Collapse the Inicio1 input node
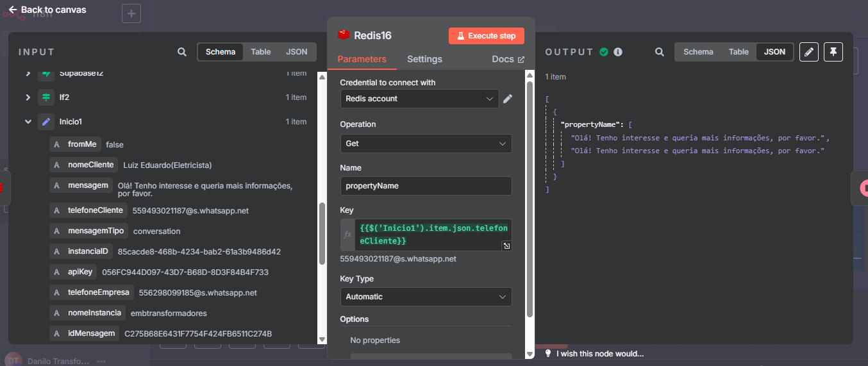 (28, 122)
